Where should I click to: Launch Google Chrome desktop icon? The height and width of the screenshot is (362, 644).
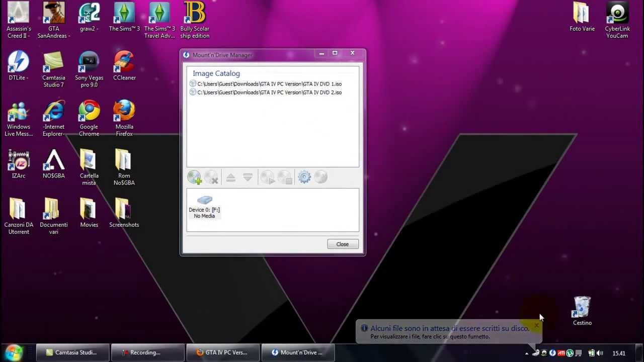pyautogui.click(x=89, y=118)
